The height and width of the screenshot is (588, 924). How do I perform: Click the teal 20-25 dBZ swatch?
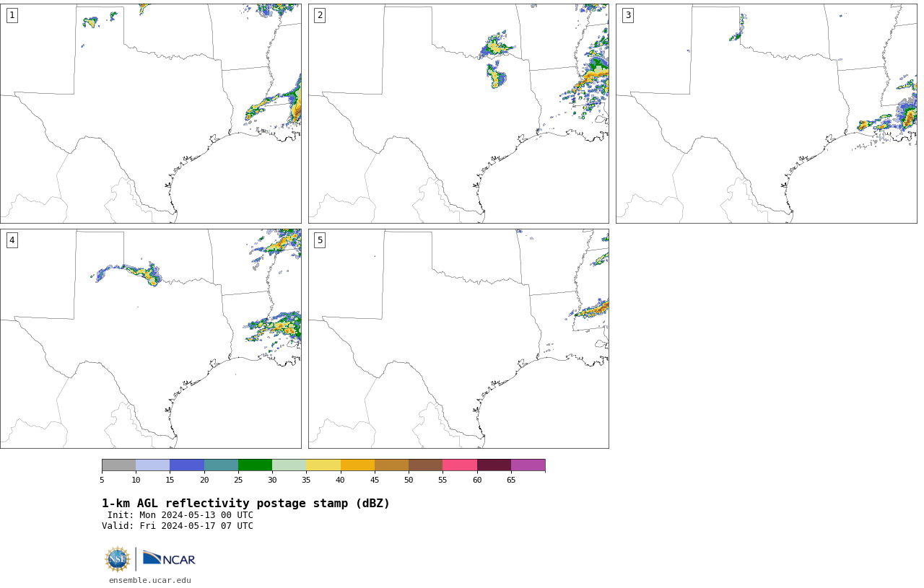click(x=221, y=465)
